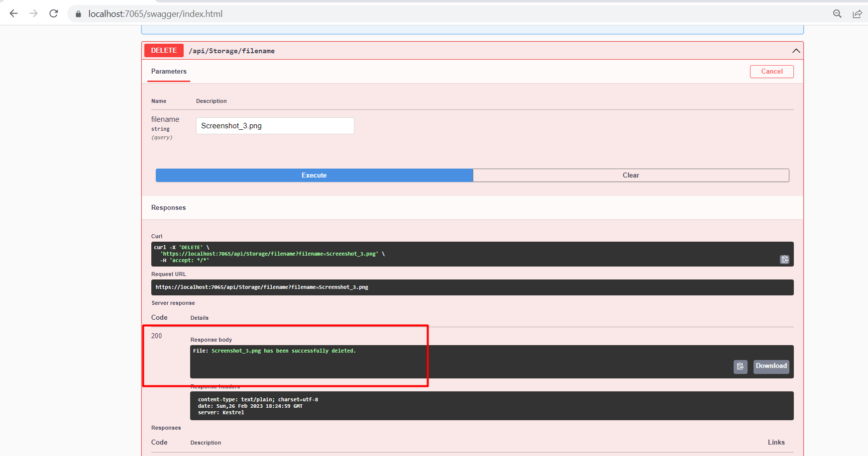Open the Parameters tab
The width and height of the screenshot is (868, 456).
click(169, 72)
